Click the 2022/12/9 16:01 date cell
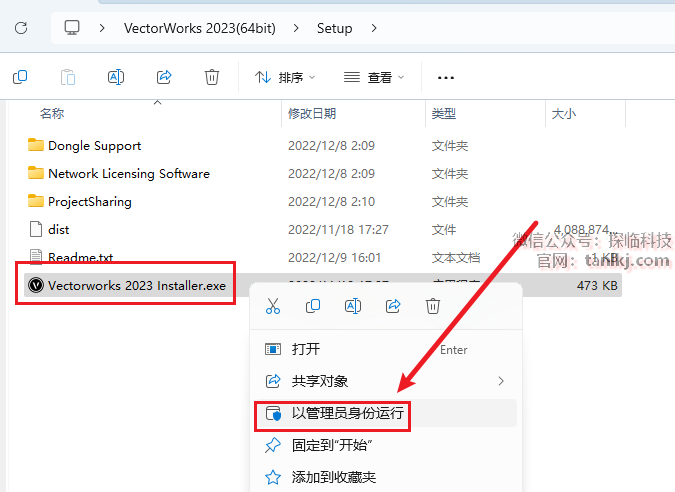Viewport: 675px width, 492px height. pyautogui.click(x=335, y=257)
